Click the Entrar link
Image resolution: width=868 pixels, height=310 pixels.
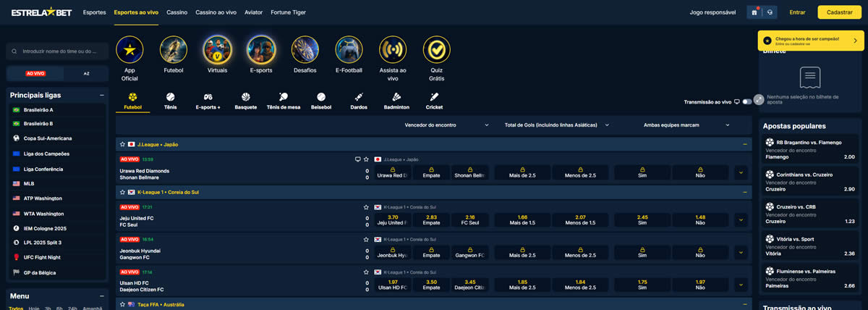click(797, 12)
